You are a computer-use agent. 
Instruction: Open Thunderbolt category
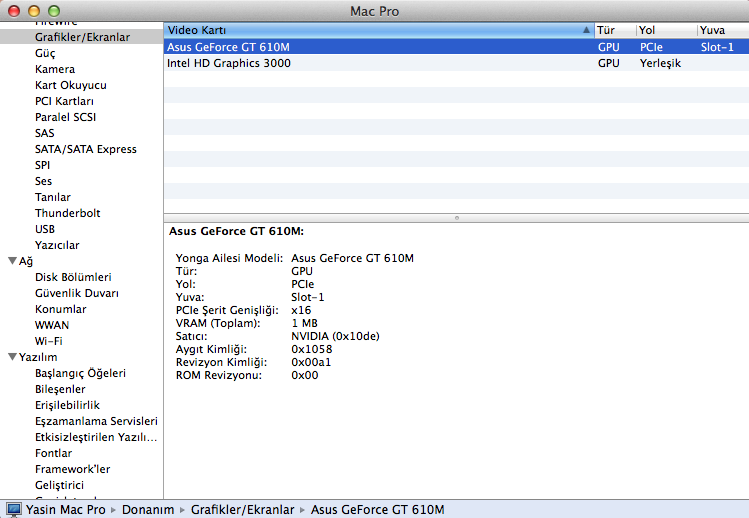(67, 213)
